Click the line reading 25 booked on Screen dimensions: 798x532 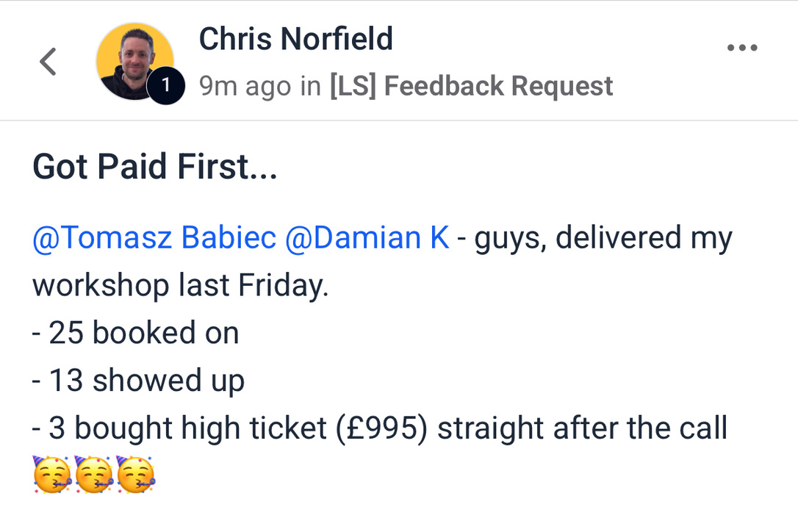point(136,333)
